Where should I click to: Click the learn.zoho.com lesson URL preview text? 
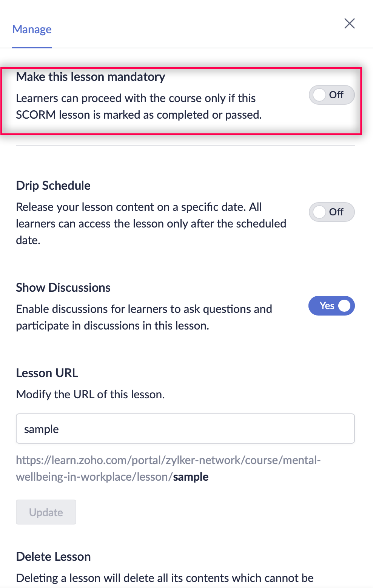click(x=168, y=460)
